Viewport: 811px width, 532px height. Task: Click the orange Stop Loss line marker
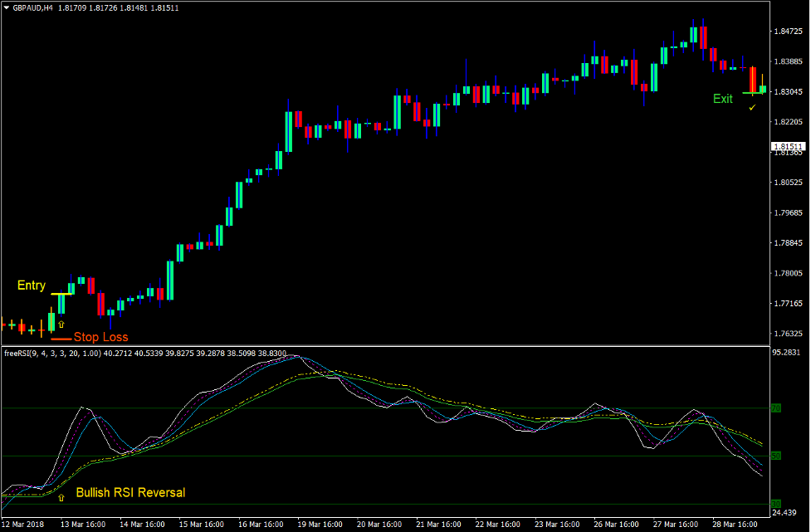pos(61,339)
